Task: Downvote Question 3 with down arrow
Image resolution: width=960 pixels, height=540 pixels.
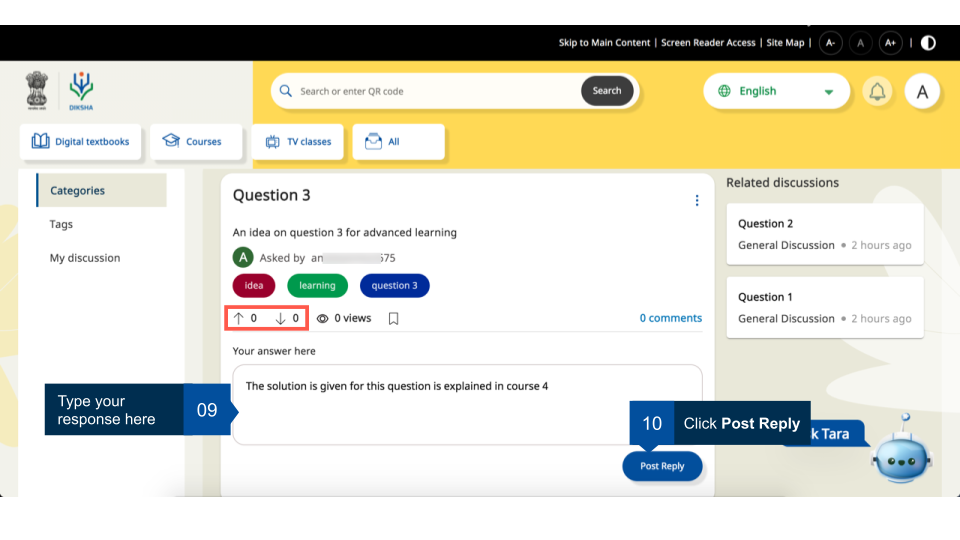Action: pyautogui.click(x=281, y=318)
